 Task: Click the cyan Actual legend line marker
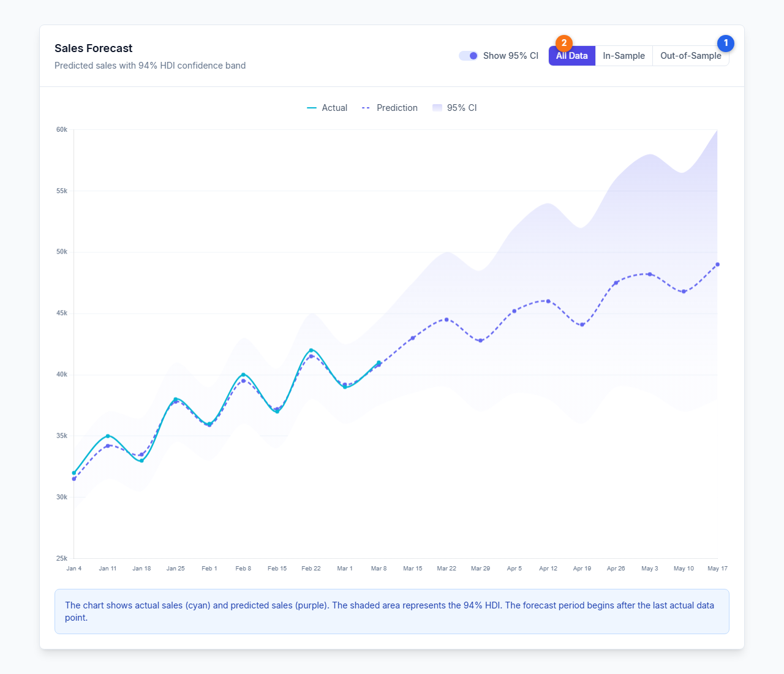pos(312,108)
